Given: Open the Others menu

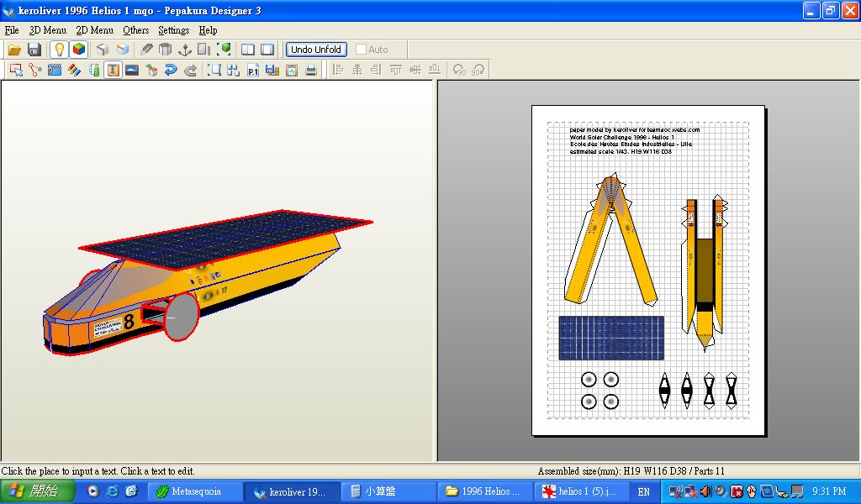Looking at the screenshot, I should point(135,30).
